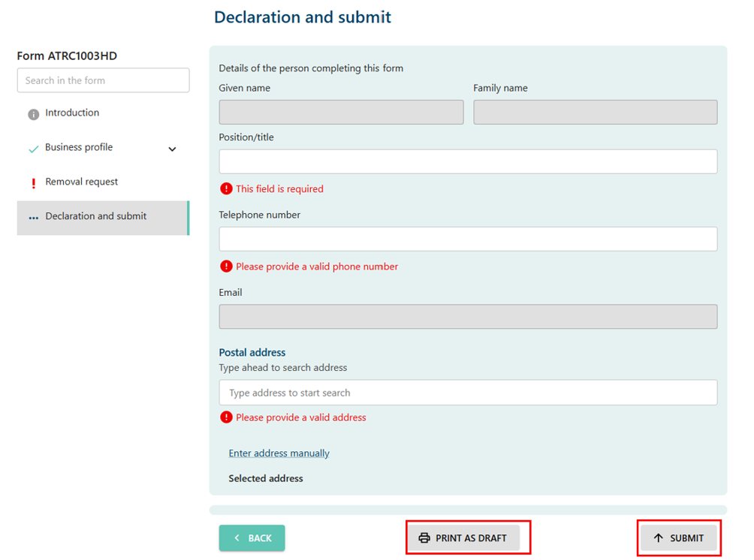Click the error icon beside the phone number warning
The height and width of the screenshot is (560, 754).
(x=226, y=266)
